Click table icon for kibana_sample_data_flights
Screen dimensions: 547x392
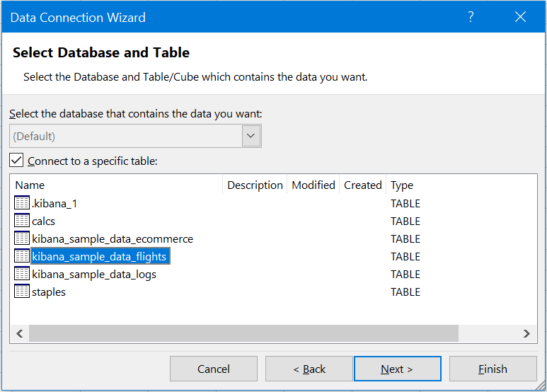coord(22,256)
